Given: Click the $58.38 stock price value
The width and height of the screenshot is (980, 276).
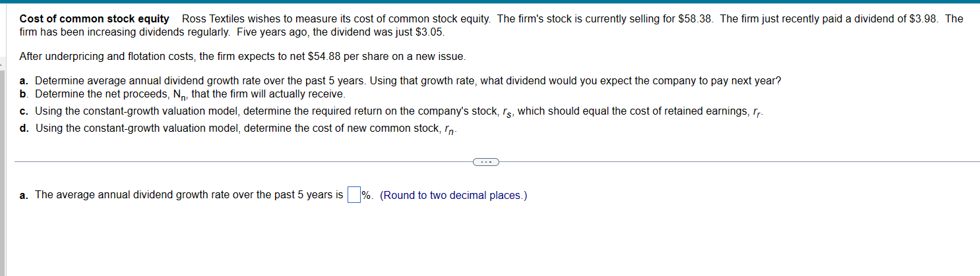Looking at the screenshot, I should [696, 19].
